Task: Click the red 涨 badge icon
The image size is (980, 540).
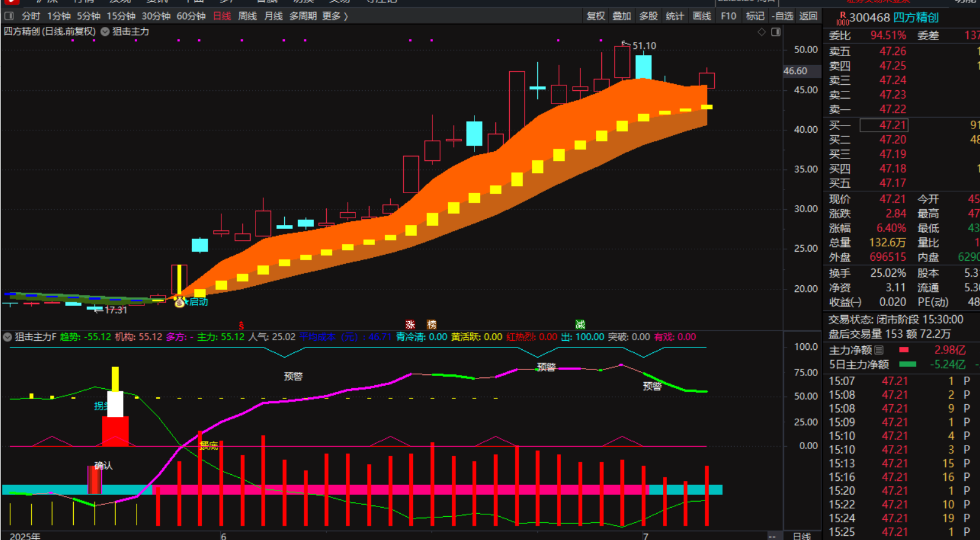Action: [410, 325]
